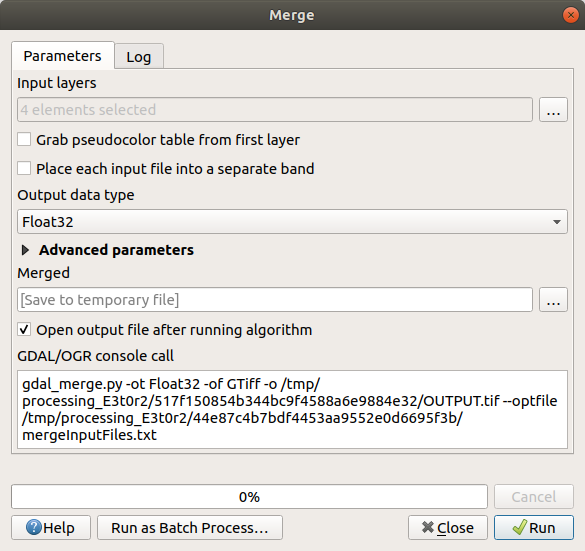Viewport: 585px width, 551px height.
Task: Select the Parameters tab
Action: pos(62,56)
